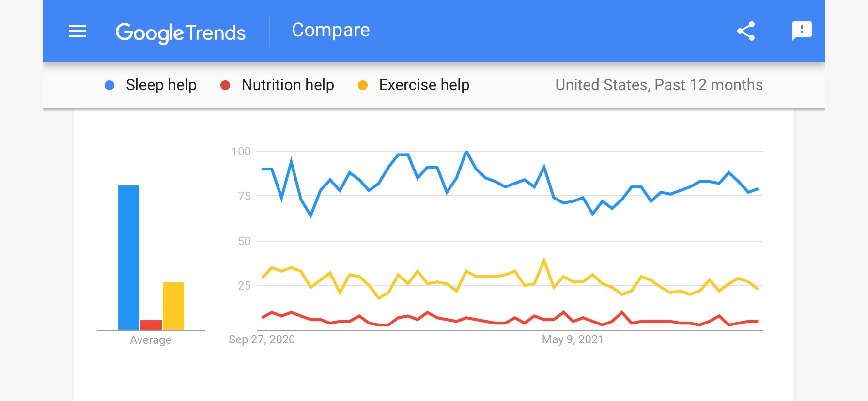Open the send feedback icon
This screenshot has width=868, height=401.
802,31
